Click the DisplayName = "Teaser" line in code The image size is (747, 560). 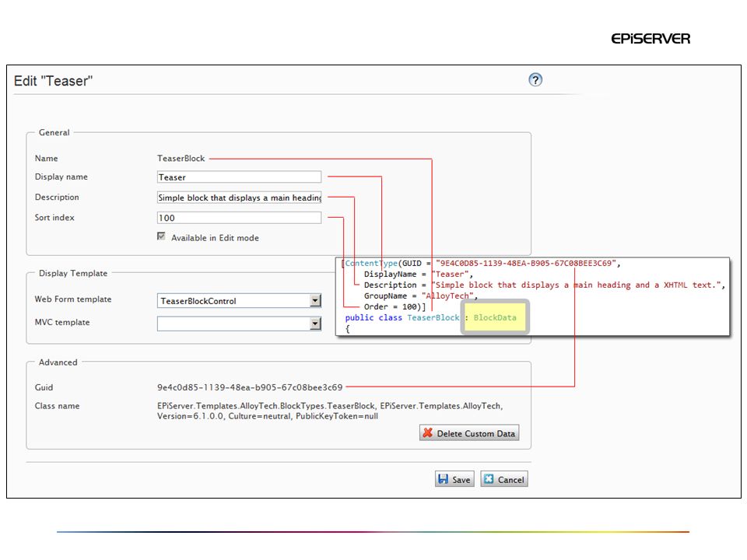pyautogui.click(x=419, y=274)
